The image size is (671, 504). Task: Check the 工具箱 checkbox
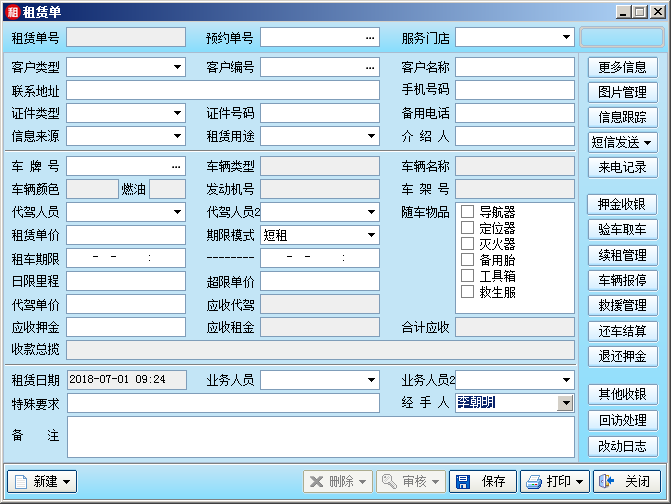pos(467,276)
